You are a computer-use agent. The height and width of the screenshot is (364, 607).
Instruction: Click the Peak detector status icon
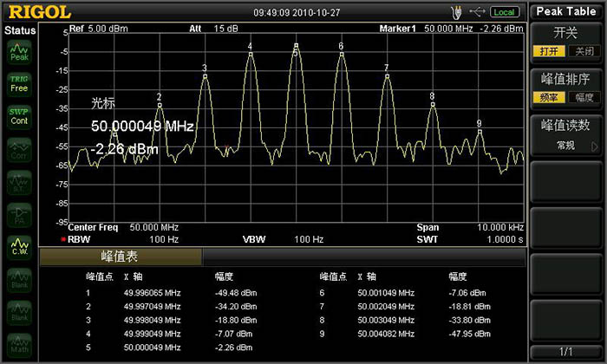tap(18, 52)
